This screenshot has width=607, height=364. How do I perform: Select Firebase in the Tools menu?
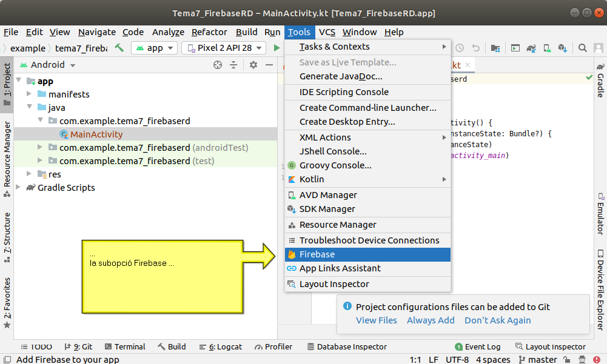(x=367, y=254)
